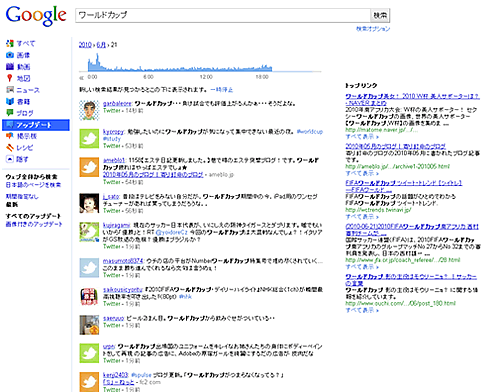Viewport: 500px width, 392px height.
Task: Click kyompy's green Twitter bird avatar
Action: (x=89, y=139)
